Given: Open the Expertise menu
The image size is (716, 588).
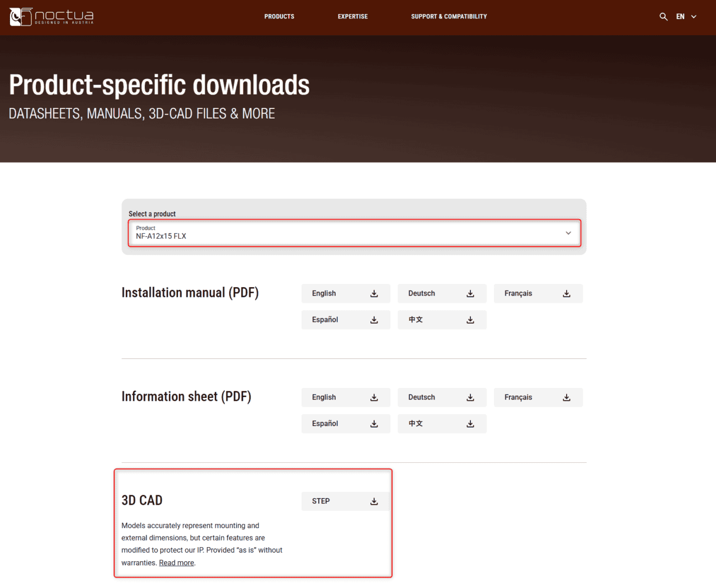Looking at the screenshot, I should [352, 17].
